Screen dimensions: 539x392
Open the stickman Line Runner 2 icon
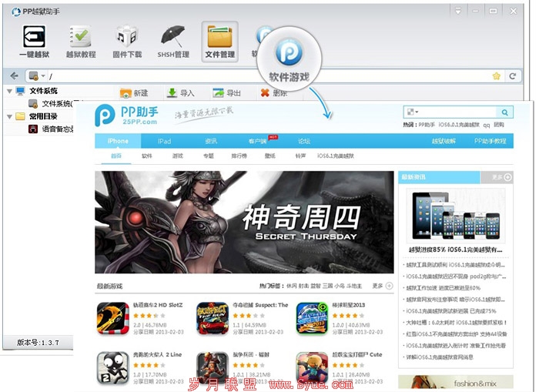pyautogui.click(x=112, y=367)
